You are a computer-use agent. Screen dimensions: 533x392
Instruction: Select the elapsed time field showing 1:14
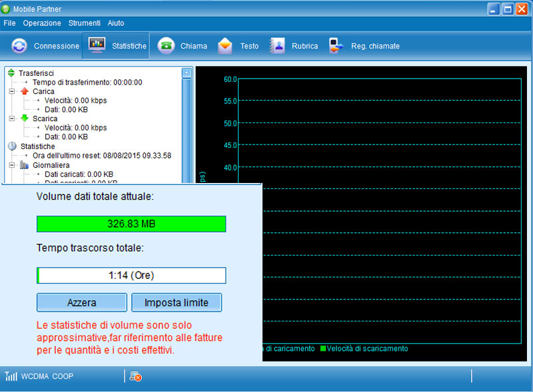131,275
